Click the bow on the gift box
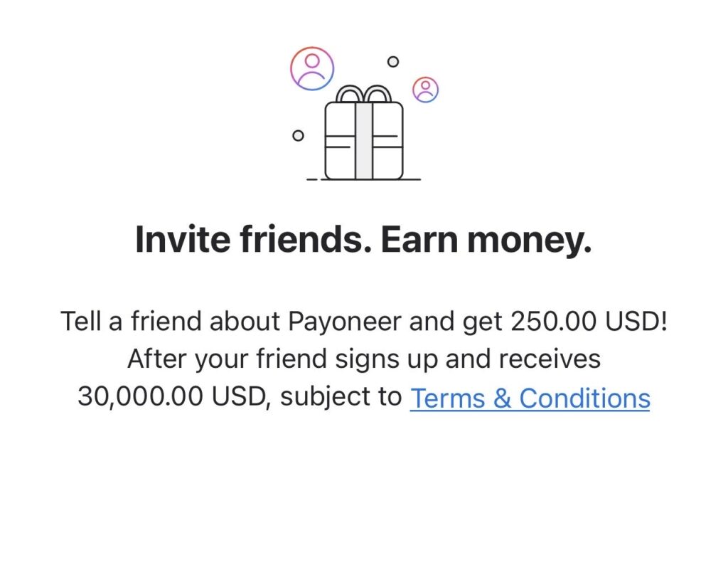The image size is (728, 587). (x=363, y=95)
